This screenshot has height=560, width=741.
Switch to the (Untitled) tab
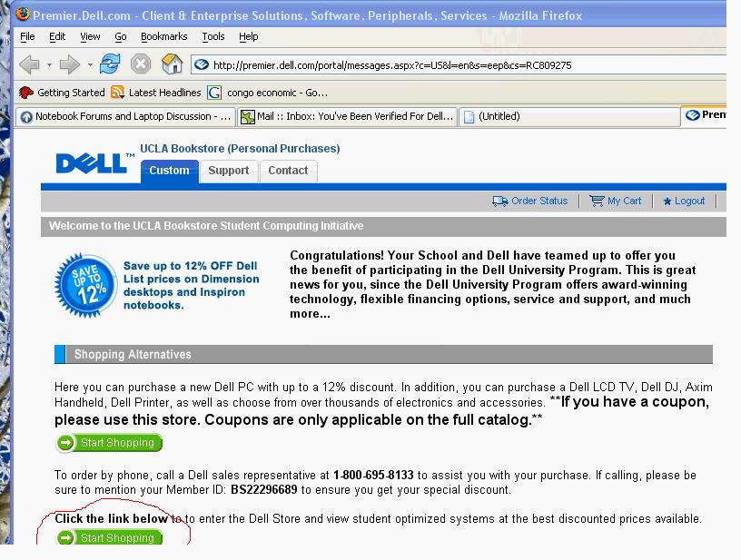click(x=569, y=116)
